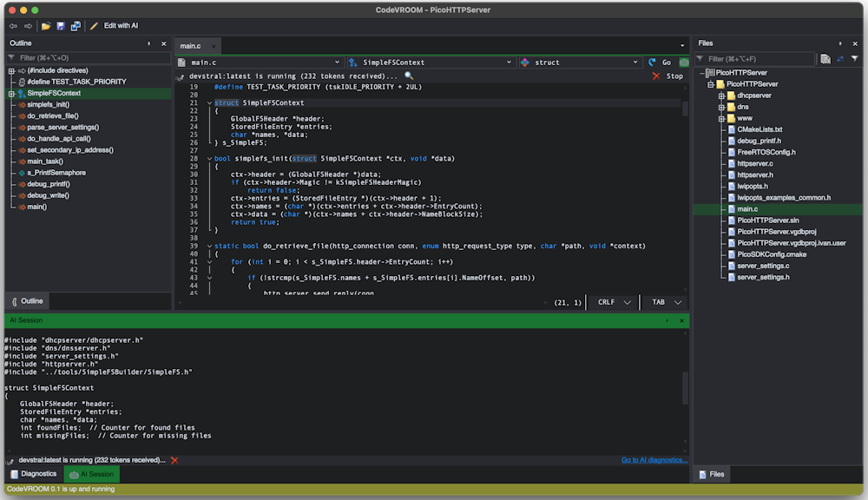
Task: Select do_retrieve_file() in the Outline
Action: click(53, 116)
